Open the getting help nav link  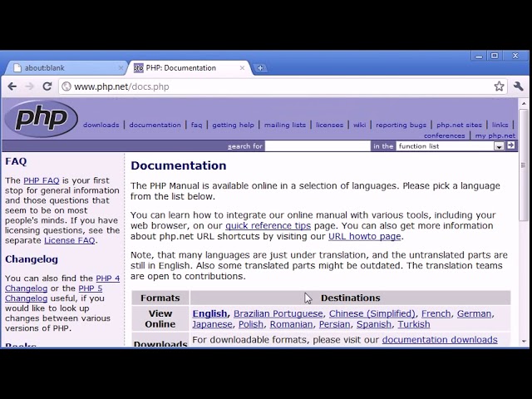(x=233, y=125)
